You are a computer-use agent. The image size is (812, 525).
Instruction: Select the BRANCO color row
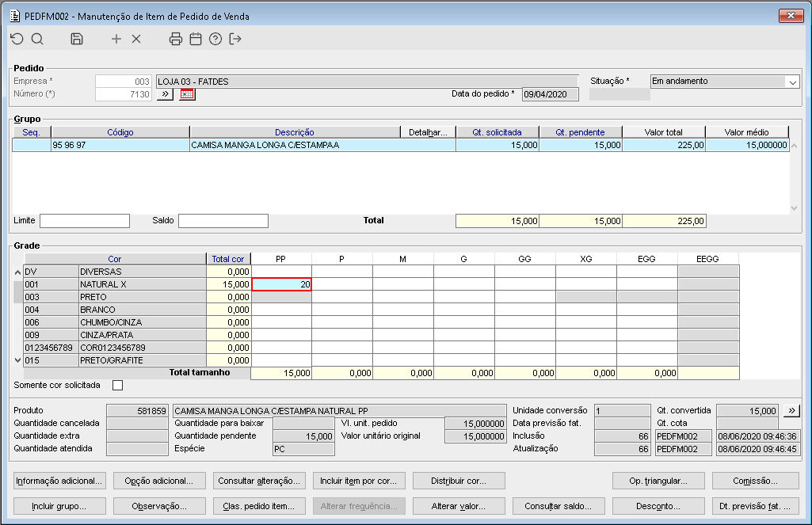(x=115, y=310)
